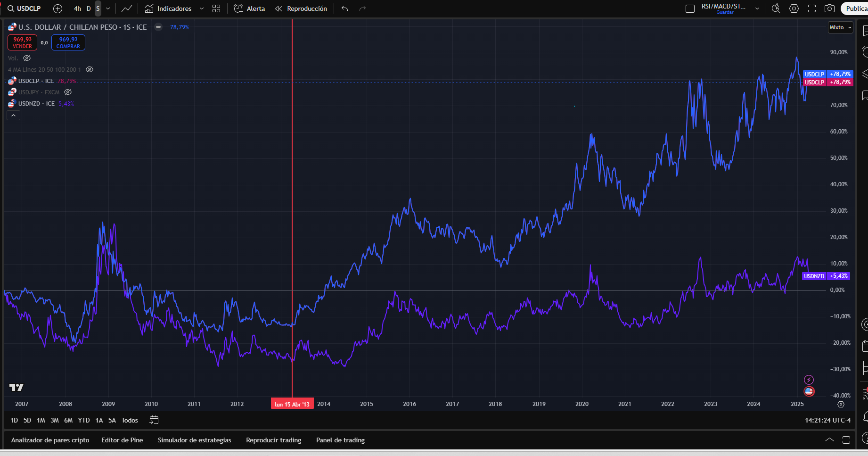This screenshot has height=456, width=868.
Task: Click the red VENDER sell button
Action: pos(22,42)
